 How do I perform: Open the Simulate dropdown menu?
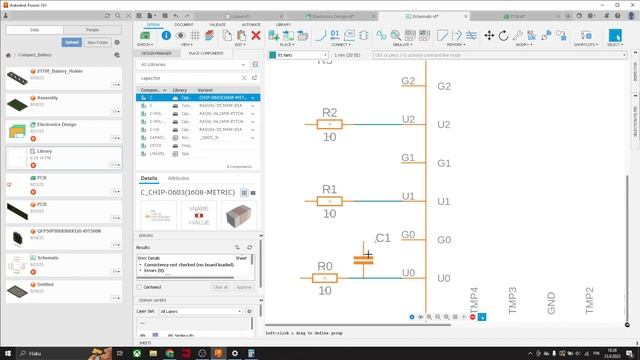[402, 44]
